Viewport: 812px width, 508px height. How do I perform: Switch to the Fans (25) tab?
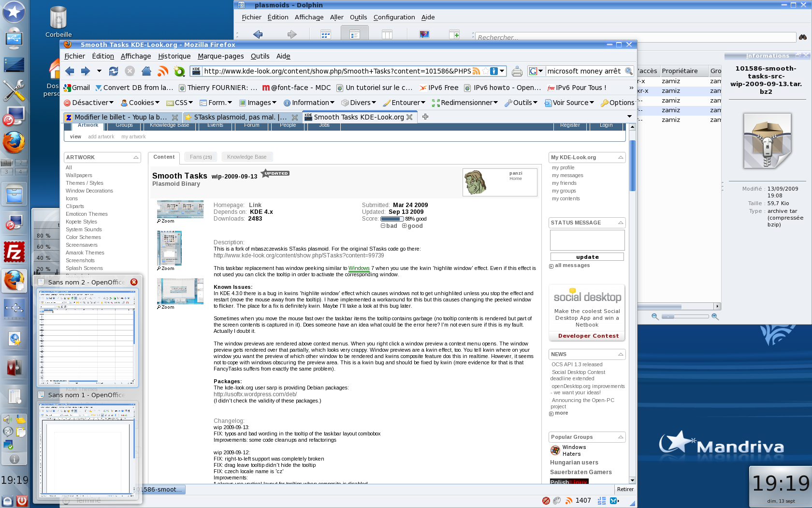pyautogui.click(x=201, y=157)
